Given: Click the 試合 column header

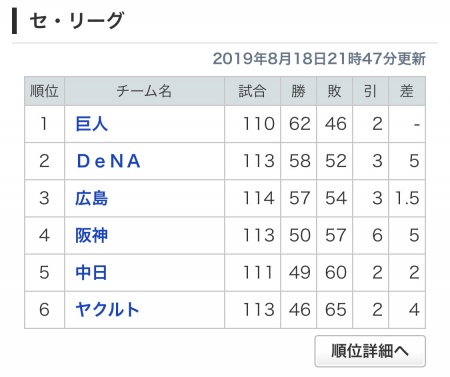Looking at the screenshot, I should point(252,91).
